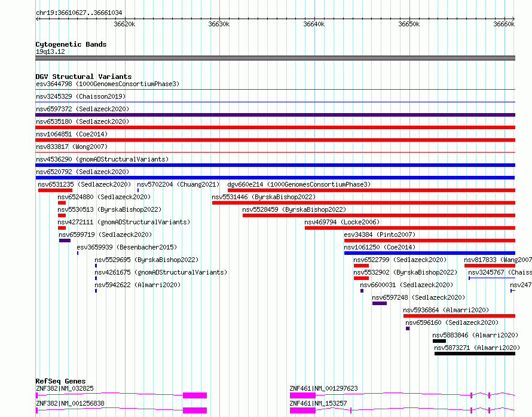Screen dimensions: 532x417
Task: Open the nsv833817 (Wong2007) variant label
Action: coord(72,147)
